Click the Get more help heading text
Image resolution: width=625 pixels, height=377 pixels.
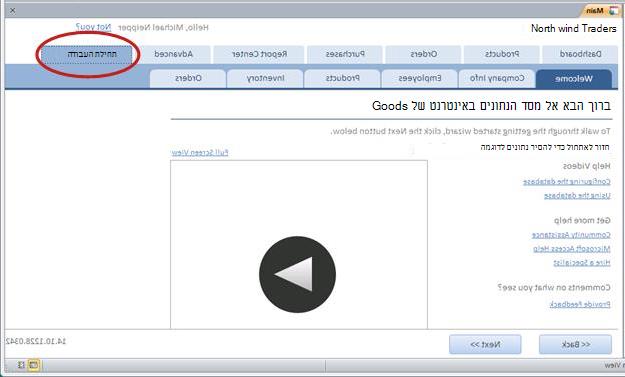582,220
